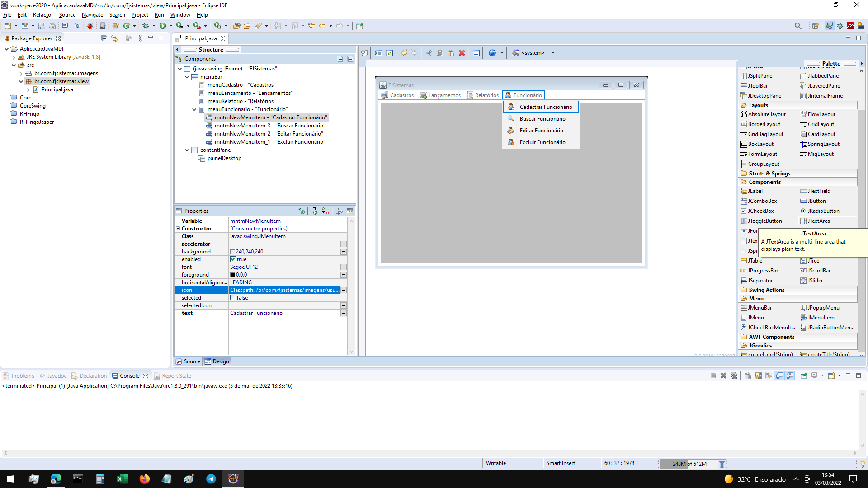Viewport: 868px width, 488px height.
Task: Click the Remove All Terminated Launches icon in Console
Action: click(734, 376)
